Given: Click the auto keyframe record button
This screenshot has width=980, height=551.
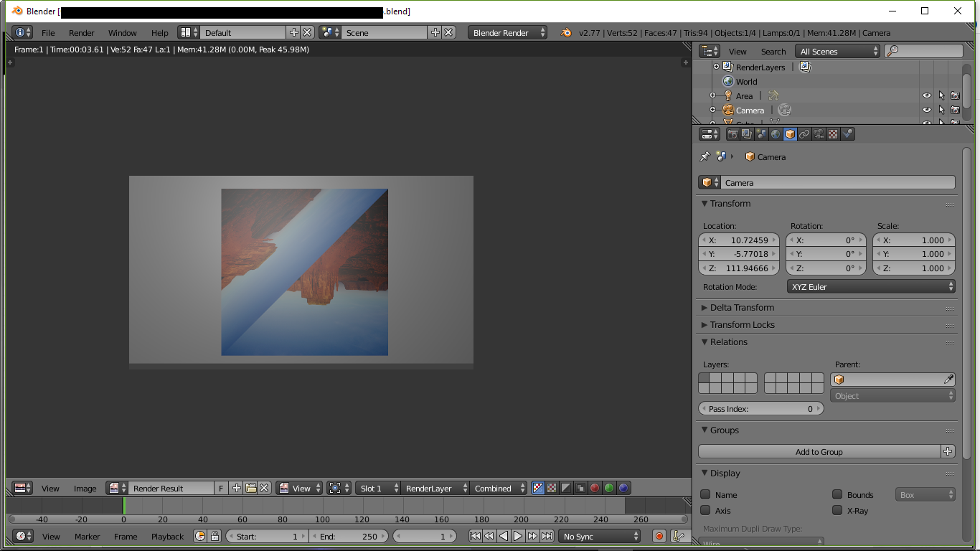Looking at the screenshot, I should (x=659, y=536).
